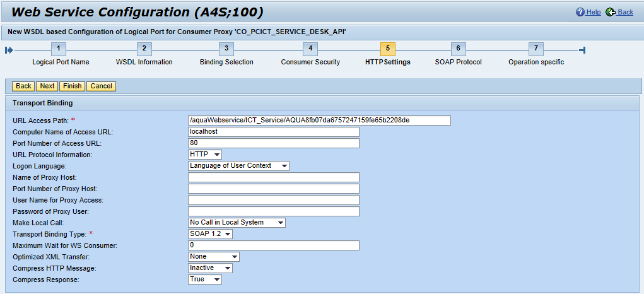Click the roadmap start arrow icon
Viewport: 644px width, 294px height.
point(9,50)
